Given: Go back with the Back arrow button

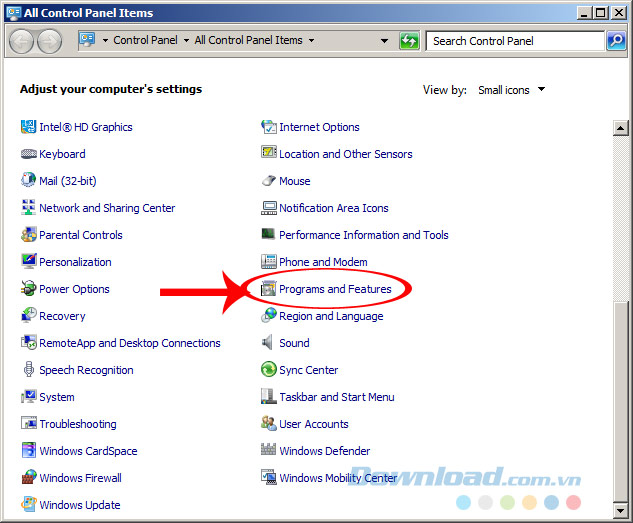Looking at the screenshot, I should coord(21,41).
